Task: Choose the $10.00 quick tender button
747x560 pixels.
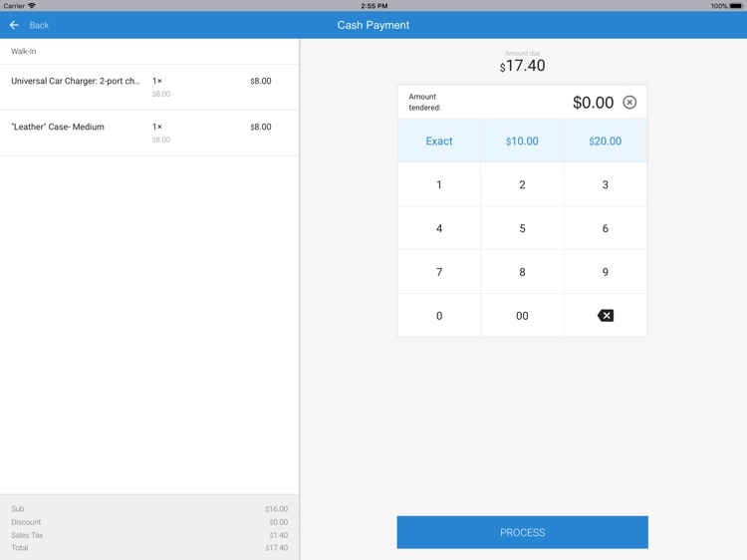Action: point(522,141)
